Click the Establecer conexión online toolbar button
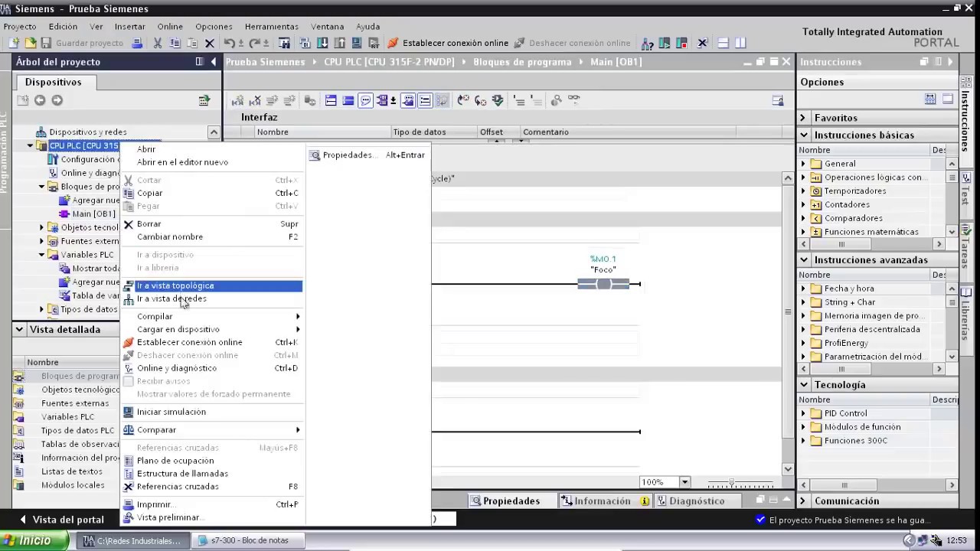Image resolution: width=980 pixels, height=551 pixels. 447,44
